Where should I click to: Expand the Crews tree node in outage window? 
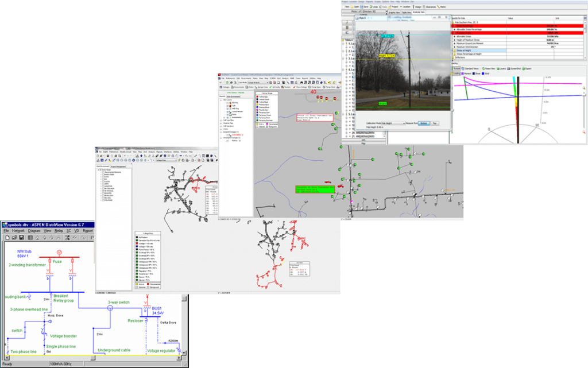[x=221, y=129]
